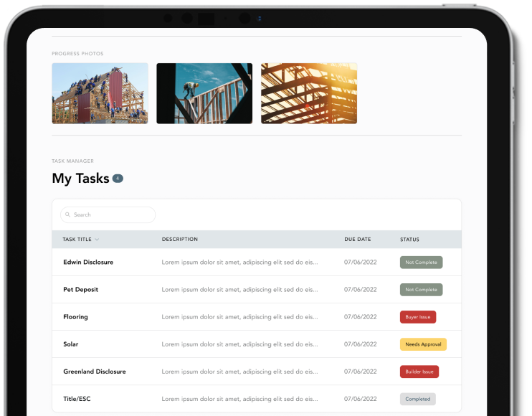Click the Due Date column header
The image size is (532, 416).
358,240
